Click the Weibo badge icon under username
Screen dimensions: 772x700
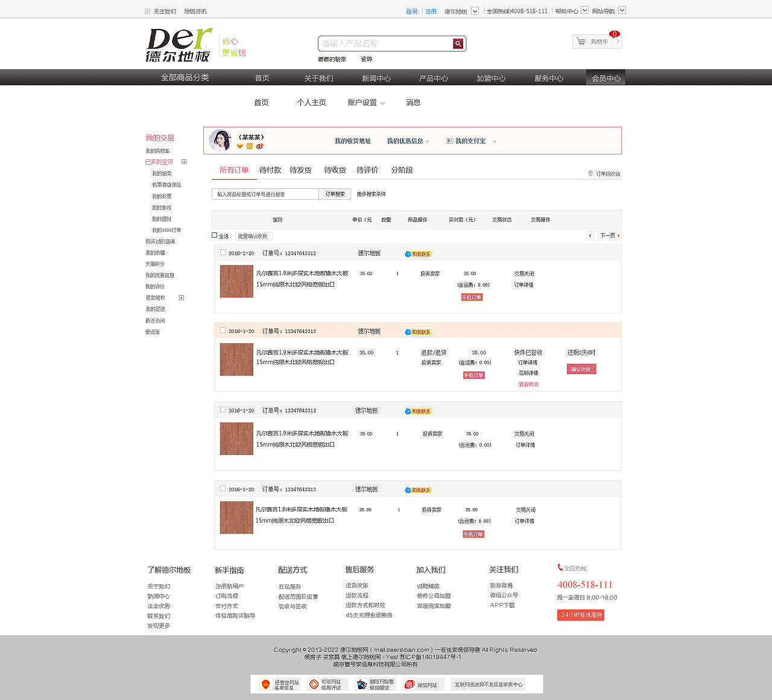point(259,146)
